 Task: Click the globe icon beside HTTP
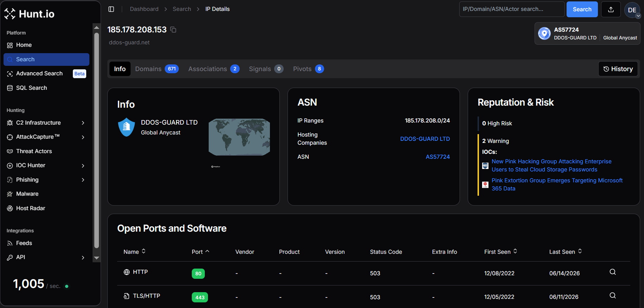[x=127, y=272]
